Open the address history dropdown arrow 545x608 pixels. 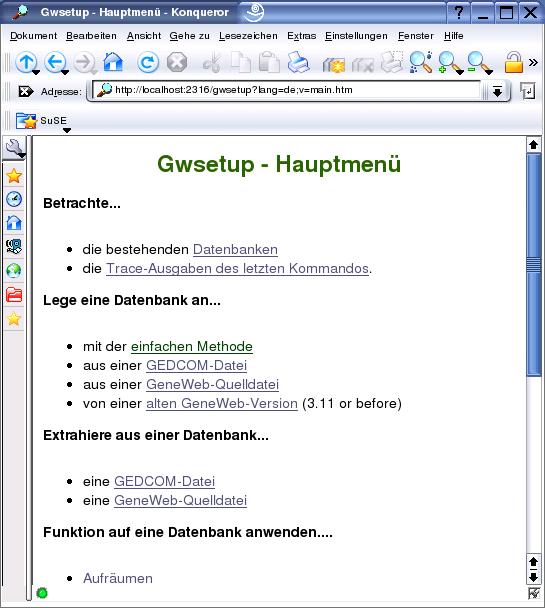click(x=497, y=91)
